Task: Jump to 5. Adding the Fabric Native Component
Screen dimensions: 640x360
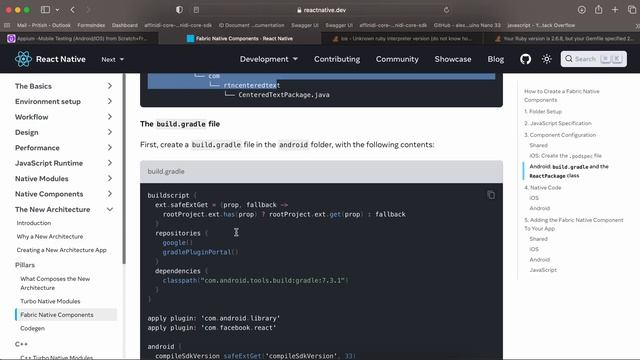Action: coord(574,224)
